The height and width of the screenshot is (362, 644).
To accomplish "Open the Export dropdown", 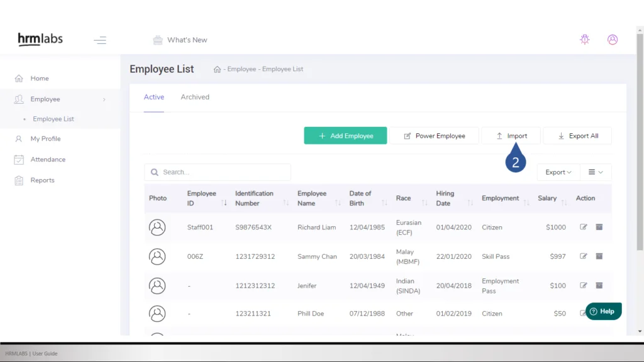I will (558, 172).
